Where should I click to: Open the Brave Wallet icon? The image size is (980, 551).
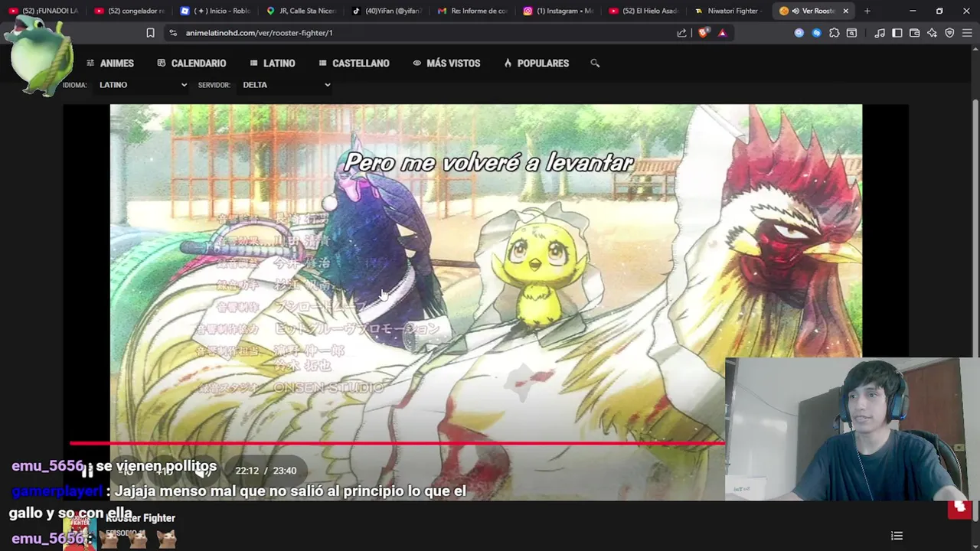pyautogui.click(x=914, y=33)
